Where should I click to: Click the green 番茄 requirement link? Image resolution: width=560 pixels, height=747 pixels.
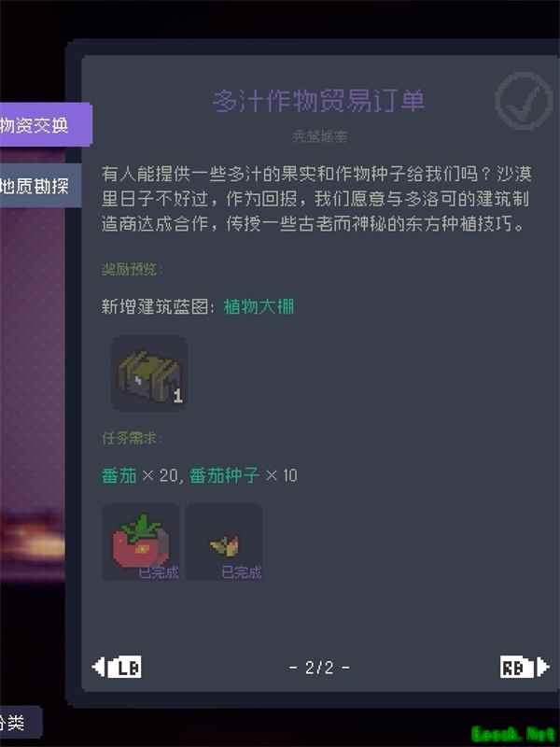pyautogui.click(x=119, y=475)
